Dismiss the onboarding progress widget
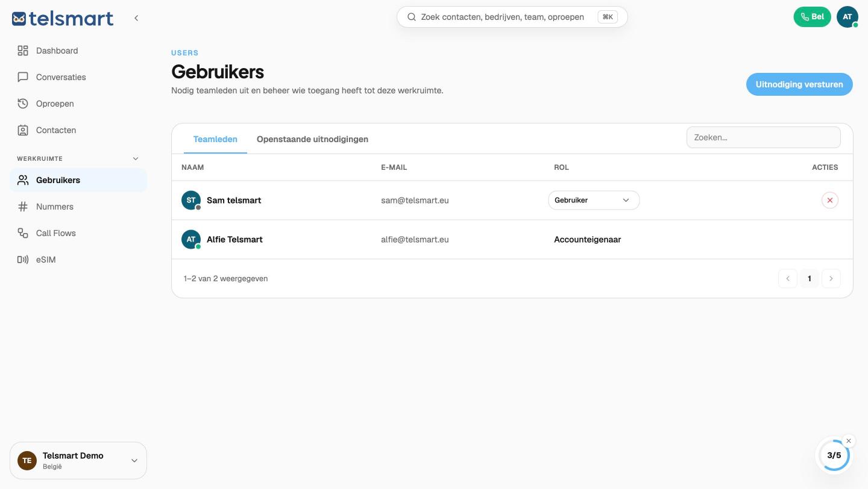Image resolution: width=868 pixels, height=489 pixels. [x=849, y=441]
